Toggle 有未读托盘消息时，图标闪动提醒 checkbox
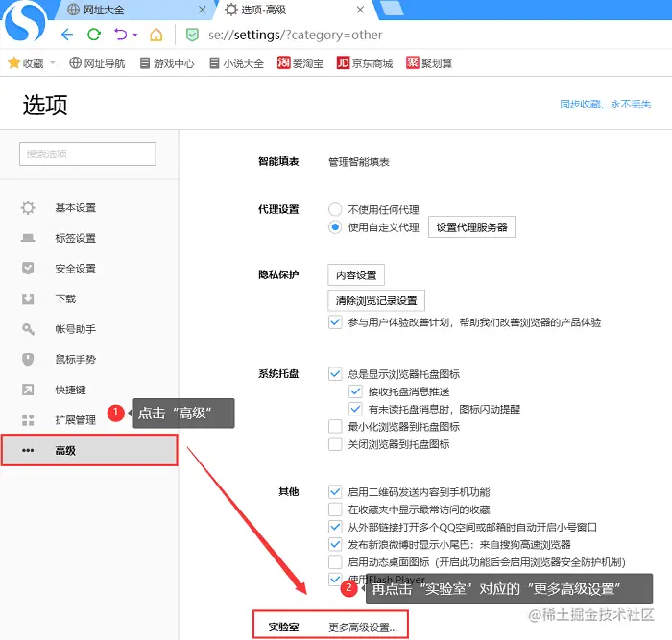 [x=355, y=409]
